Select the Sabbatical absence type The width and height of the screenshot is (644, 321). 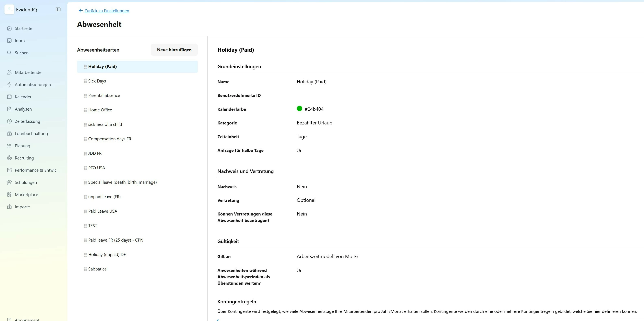click(x=98, y=269)
